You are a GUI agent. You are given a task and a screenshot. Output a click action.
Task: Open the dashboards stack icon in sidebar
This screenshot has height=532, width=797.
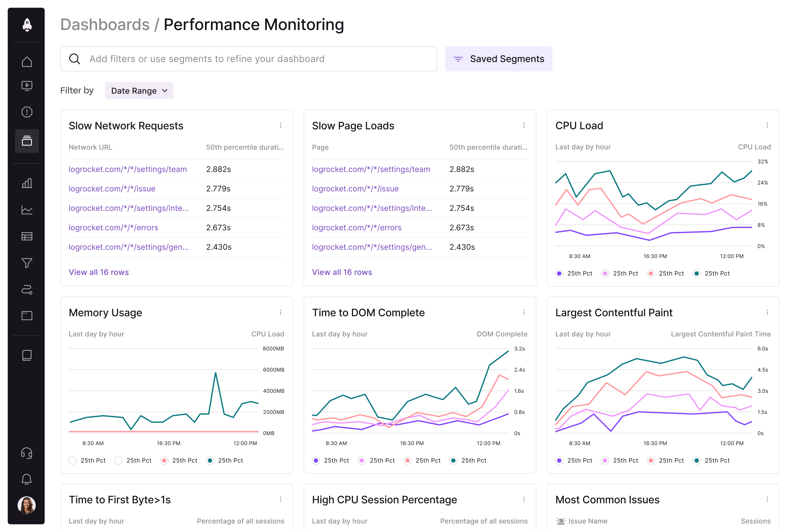point(27,141)
